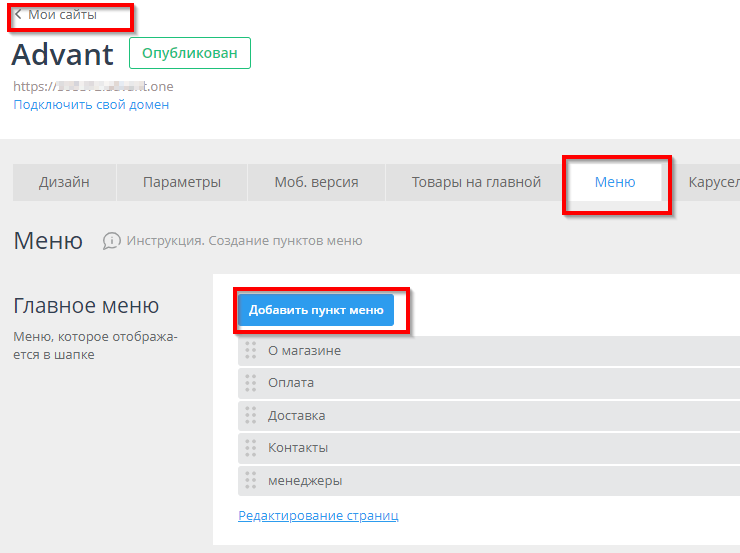Click the Опубликован status button
The image size is (740, 553).
coord(190,53)
